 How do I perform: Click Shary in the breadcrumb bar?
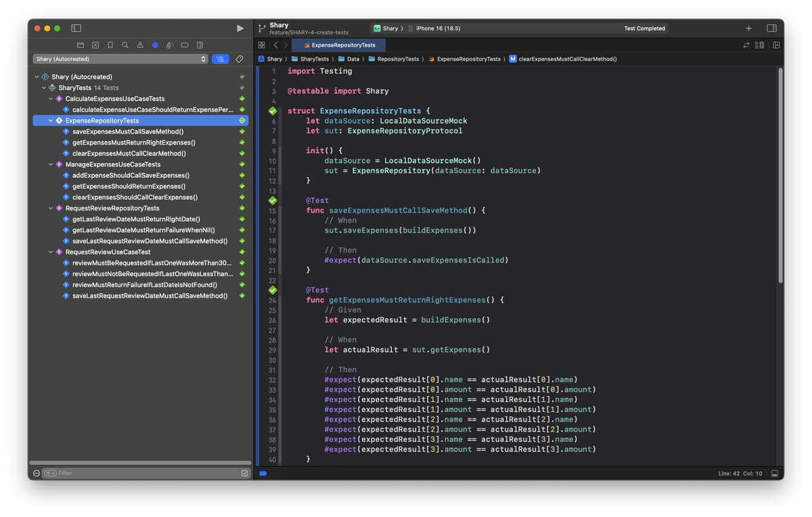pos(270,59)
